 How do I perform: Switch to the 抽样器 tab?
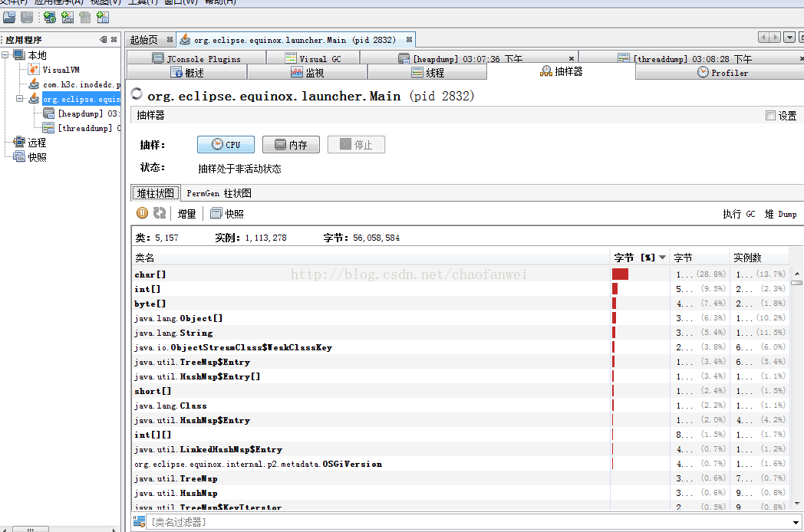[562, 71]
